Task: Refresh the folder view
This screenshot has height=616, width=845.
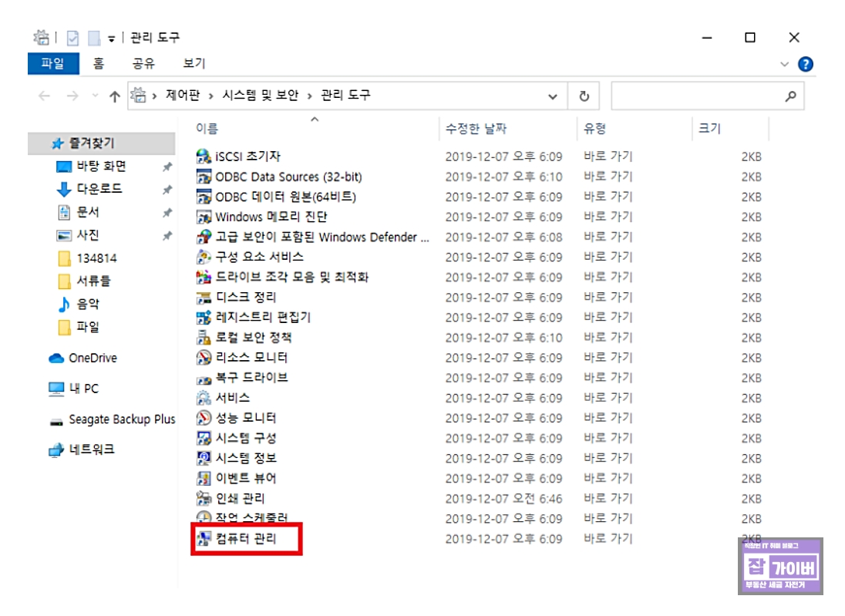Action: click(584, 95)
